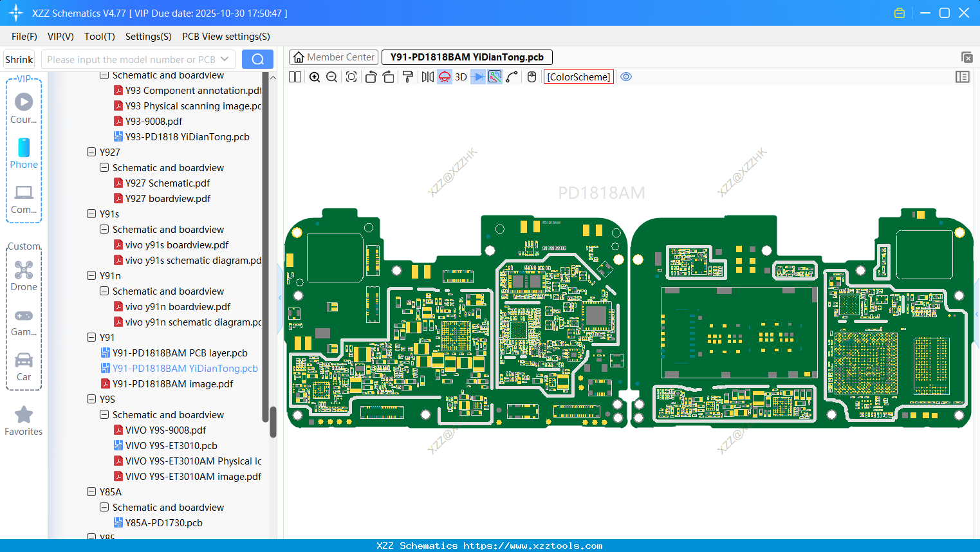The image size is (980, 552).
Task: Collapse Schematic and boardview under Y927
Action: [x=104, y=167]
